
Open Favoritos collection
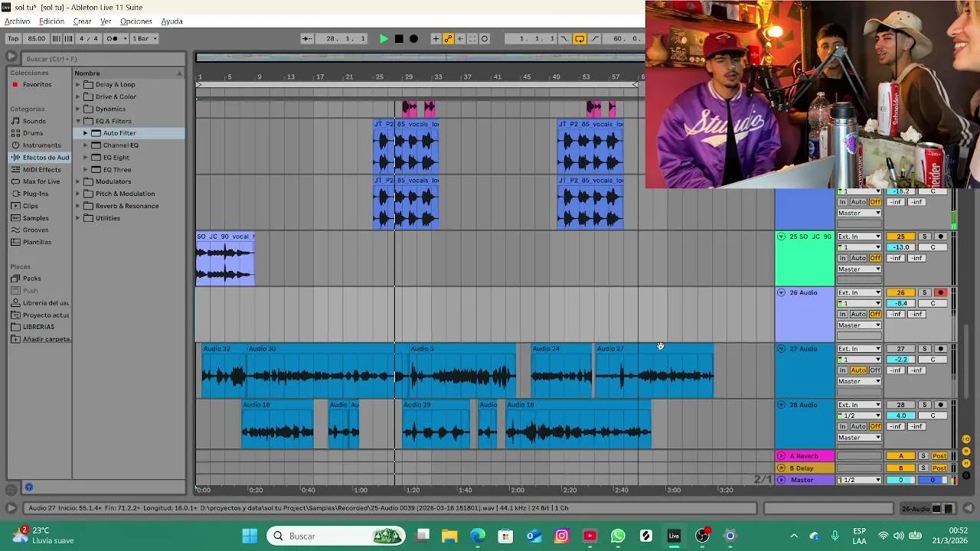37,84
